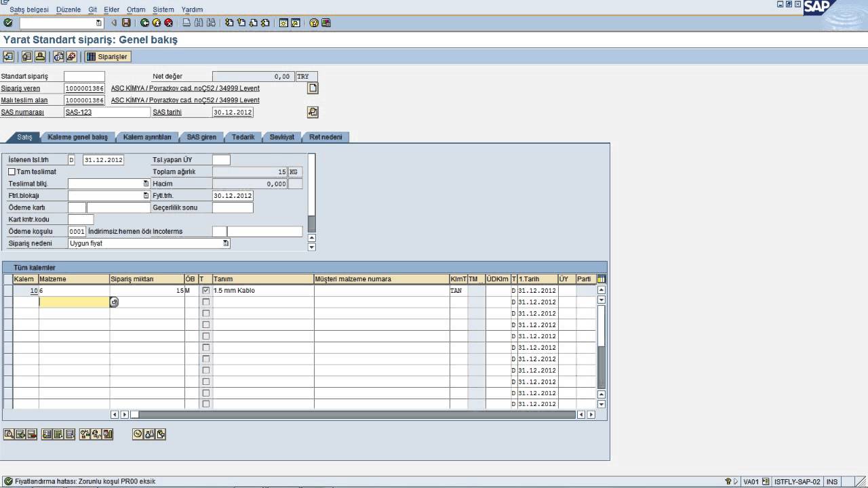
Task: Open the Ekler menu
Action: tap(111, 9)
